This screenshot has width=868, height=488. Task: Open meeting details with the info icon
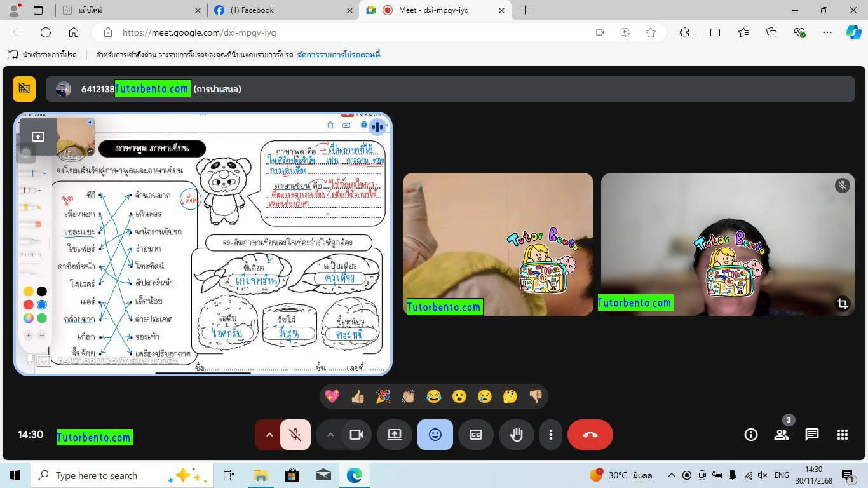[750, 435]
